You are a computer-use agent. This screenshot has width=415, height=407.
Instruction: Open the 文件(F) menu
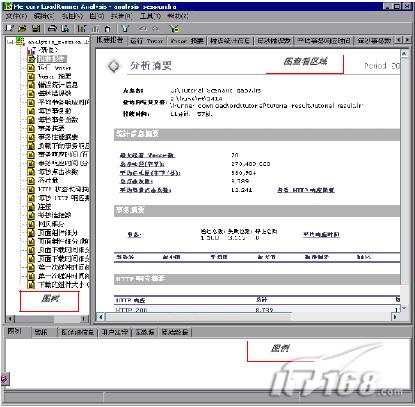16,16
